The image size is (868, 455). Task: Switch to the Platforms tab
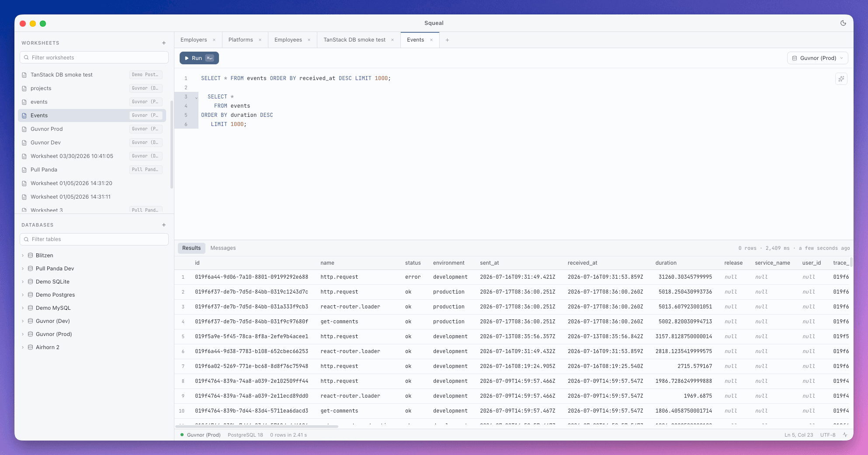tap(240, 40)
